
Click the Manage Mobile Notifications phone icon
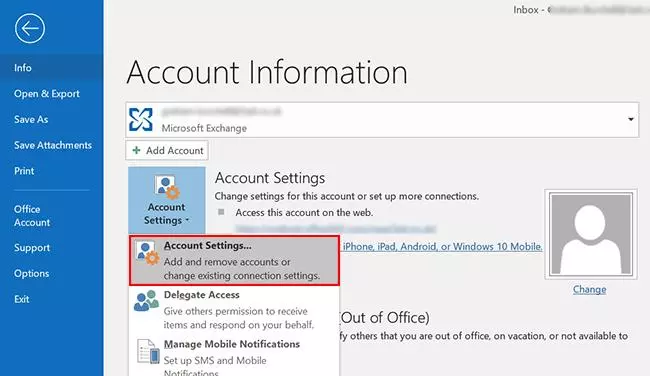[148, 351]
